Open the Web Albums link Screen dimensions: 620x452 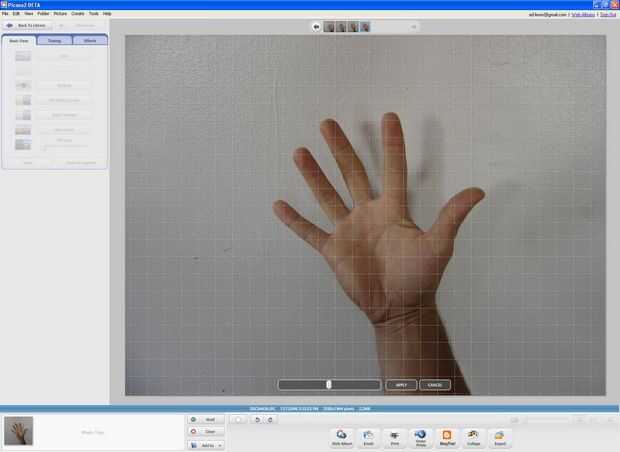pyautogui.click(x=583, y=15)
